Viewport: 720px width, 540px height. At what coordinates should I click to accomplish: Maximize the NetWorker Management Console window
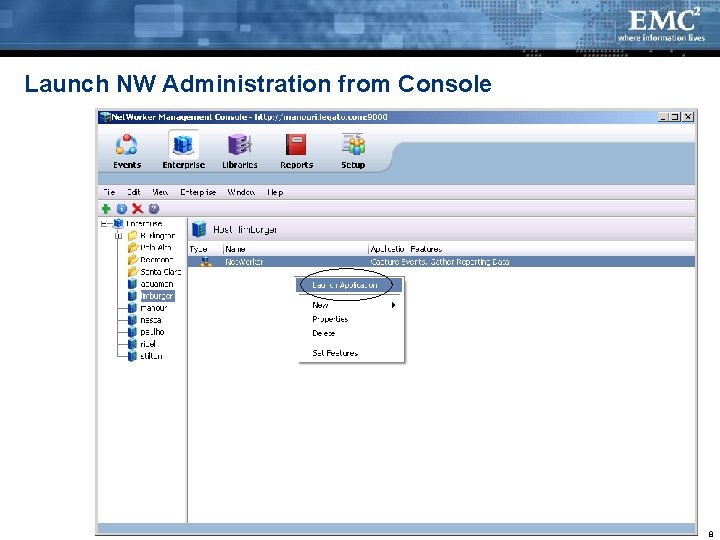click(675, 117)
